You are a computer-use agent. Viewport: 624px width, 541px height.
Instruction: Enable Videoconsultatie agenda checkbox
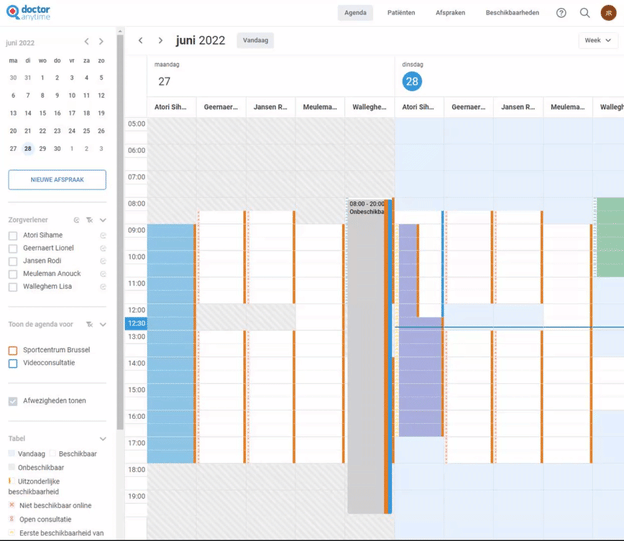pyautogui.click(x=13, y=363)
